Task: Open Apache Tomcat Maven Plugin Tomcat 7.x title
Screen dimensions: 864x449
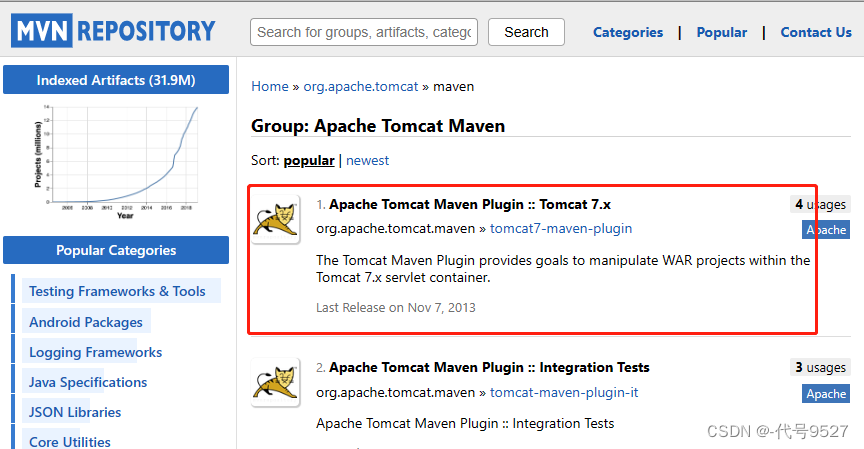Action: pyautogui.click(x=469, y=204)
